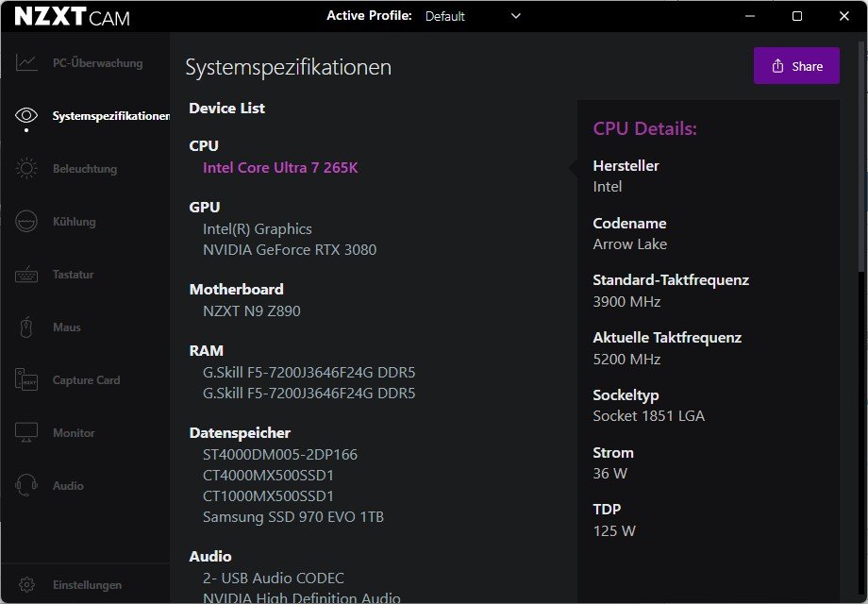Click the 3900 MHz standard frequency value
The height and width of the screenshot is (604, 868).
(626, 302)
